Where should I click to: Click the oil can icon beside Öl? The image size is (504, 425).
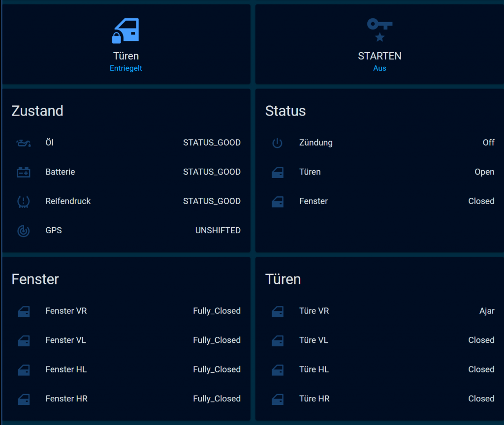24,143
